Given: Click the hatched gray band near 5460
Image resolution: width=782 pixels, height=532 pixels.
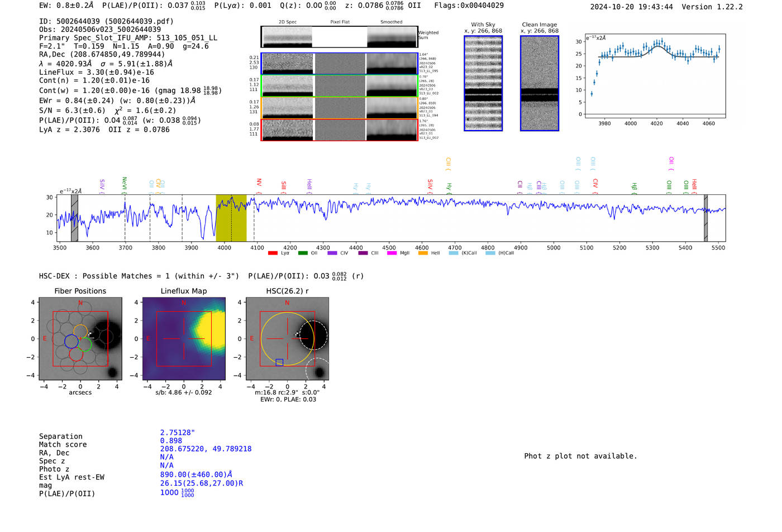Looking at the screenshot, I should pyautogui.click(x=706, y=218).
